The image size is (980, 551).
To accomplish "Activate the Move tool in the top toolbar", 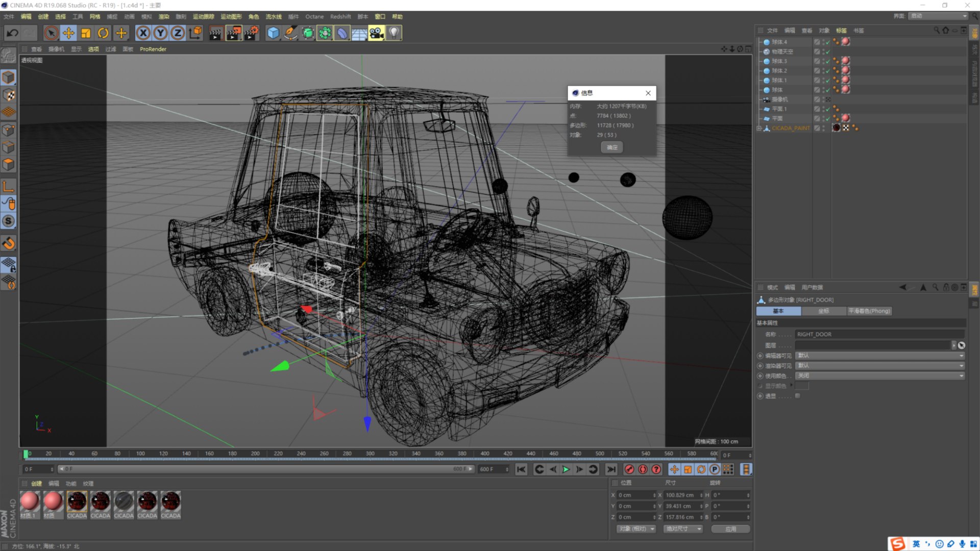I will pyautogui.click(x=68, y=33).
